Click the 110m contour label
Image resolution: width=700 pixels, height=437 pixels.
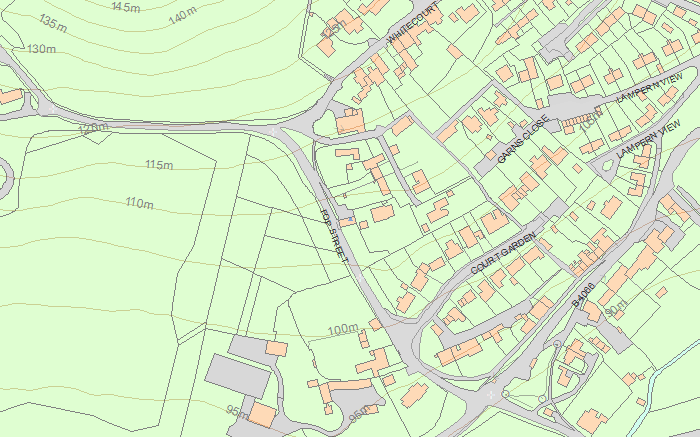[139, 203]
